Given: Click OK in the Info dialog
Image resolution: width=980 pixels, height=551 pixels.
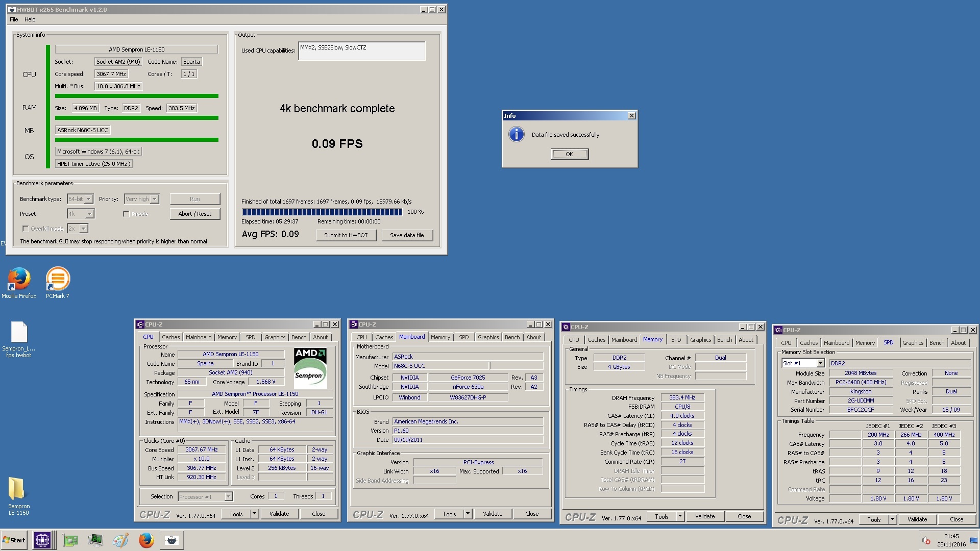Looking at the screenshot, I should [x=569, y=154].
